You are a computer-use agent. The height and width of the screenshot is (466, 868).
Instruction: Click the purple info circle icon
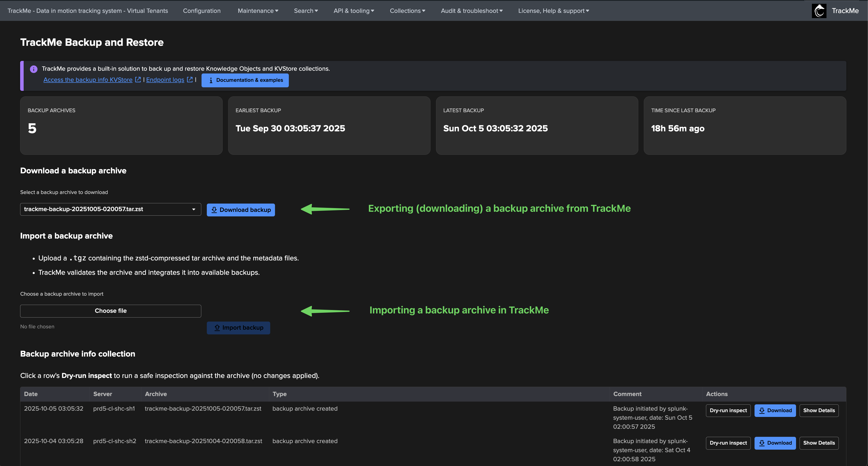click(x=34, y=69)
